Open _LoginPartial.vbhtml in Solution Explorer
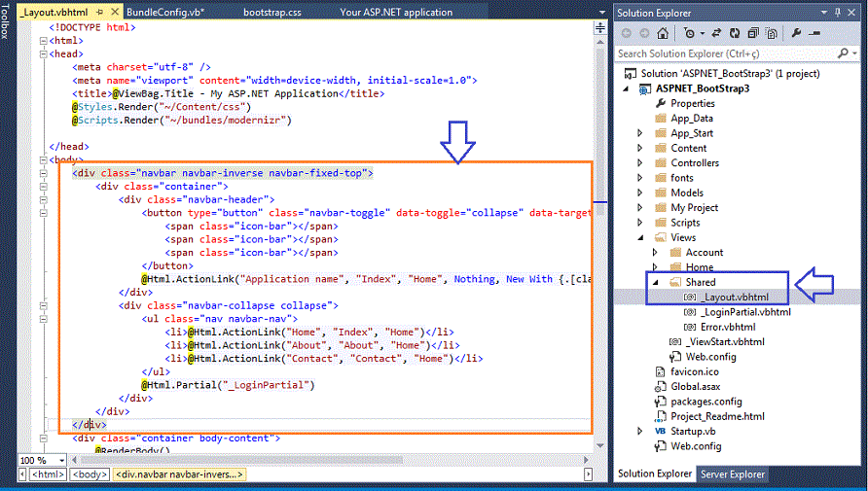The width and height of the screenshot is (868, 491). pos(746,312)
